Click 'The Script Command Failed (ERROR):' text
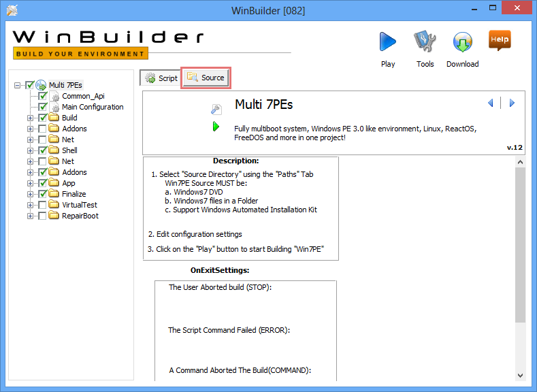 pos(229,330)
